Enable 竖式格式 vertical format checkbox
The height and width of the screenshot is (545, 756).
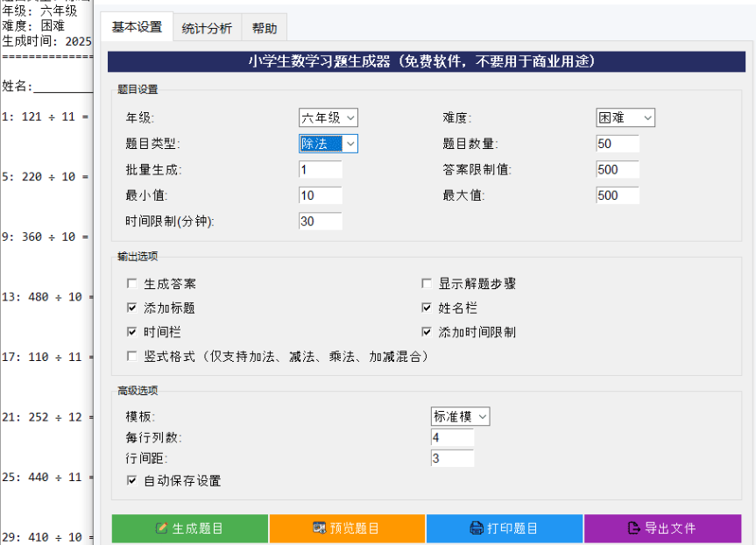132,357
